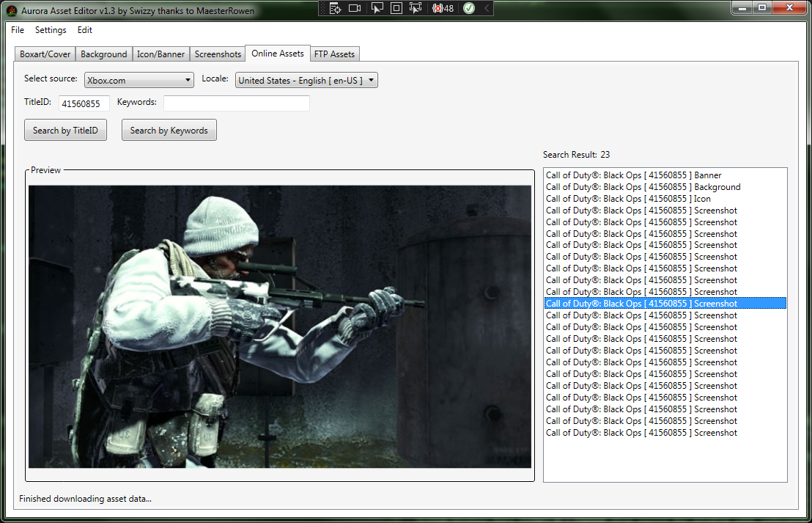Select the Online Assets tab
Screen dimensions: 812x523
coord(278,54)
